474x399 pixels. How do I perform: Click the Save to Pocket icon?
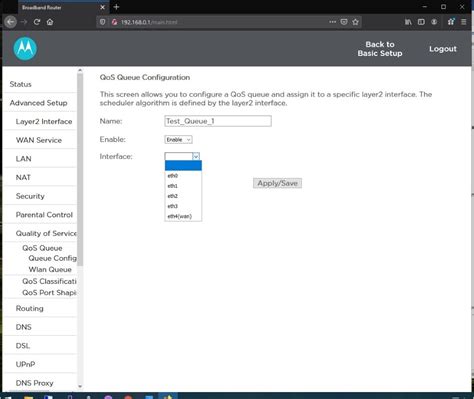[344, 22]
